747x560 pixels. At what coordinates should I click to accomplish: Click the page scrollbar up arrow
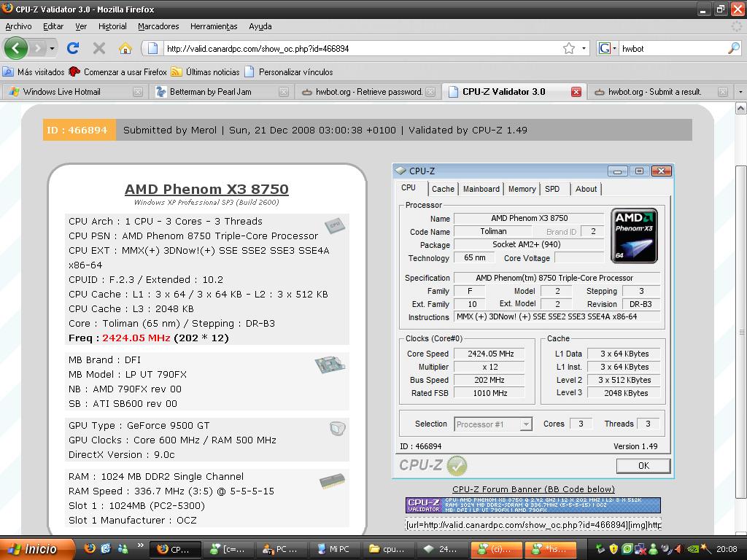coord(741,109)
